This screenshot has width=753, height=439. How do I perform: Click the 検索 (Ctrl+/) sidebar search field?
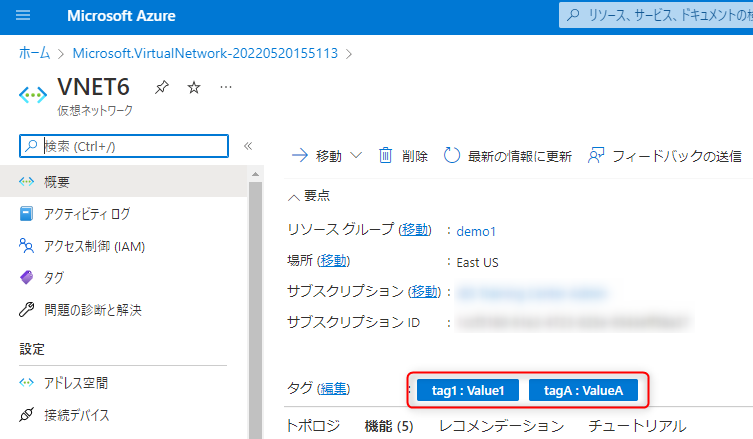124,146
